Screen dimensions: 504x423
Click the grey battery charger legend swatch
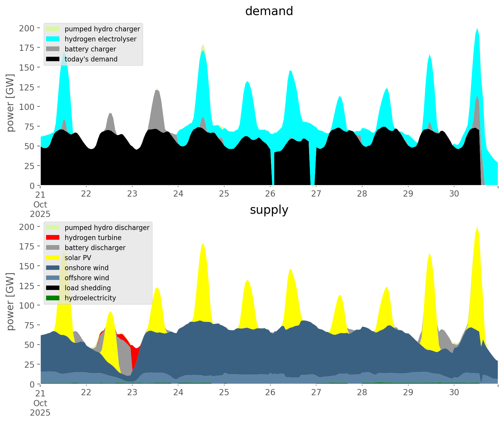[53, 49]
